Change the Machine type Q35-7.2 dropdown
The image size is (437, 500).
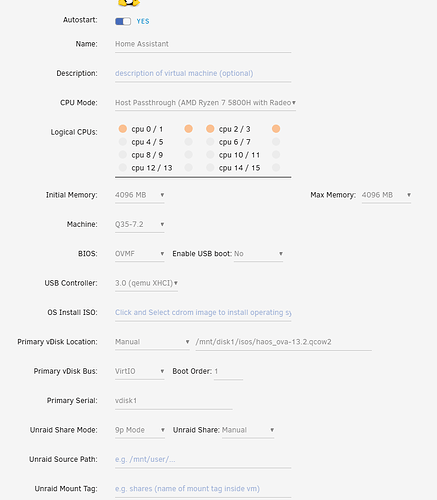140,224
